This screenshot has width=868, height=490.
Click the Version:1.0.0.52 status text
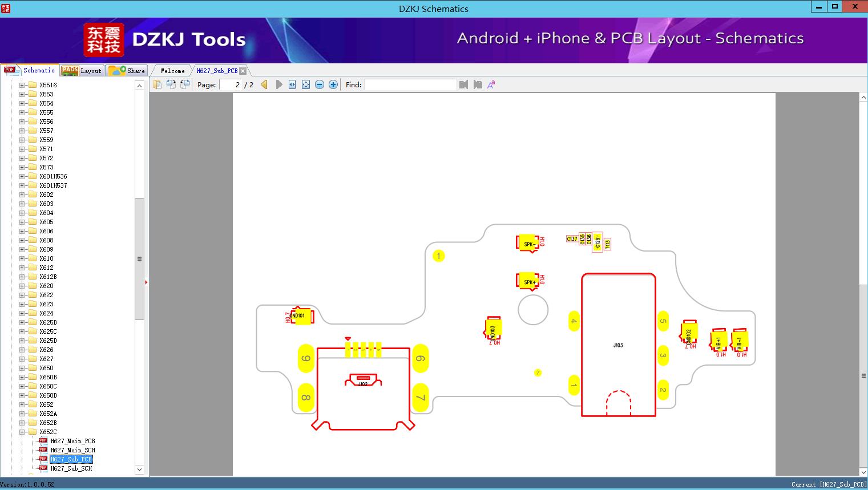pyautogui.click(x=27, y=484)
